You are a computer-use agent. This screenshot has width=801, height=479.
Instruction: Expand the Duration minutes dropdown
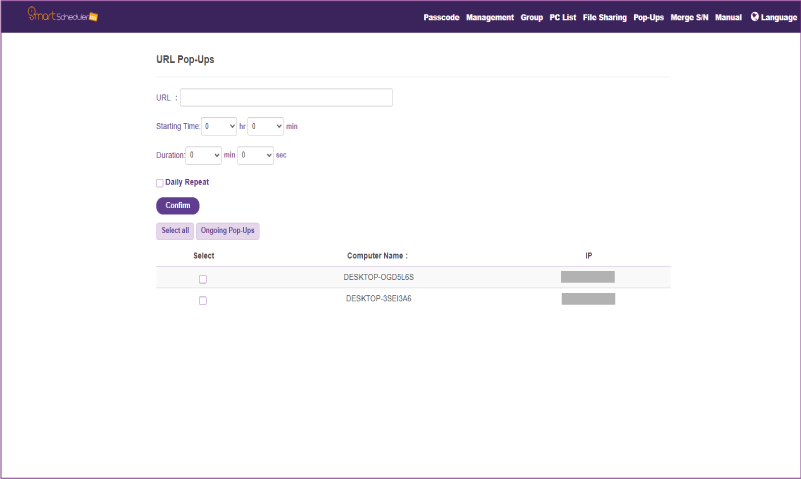point(204,156)
